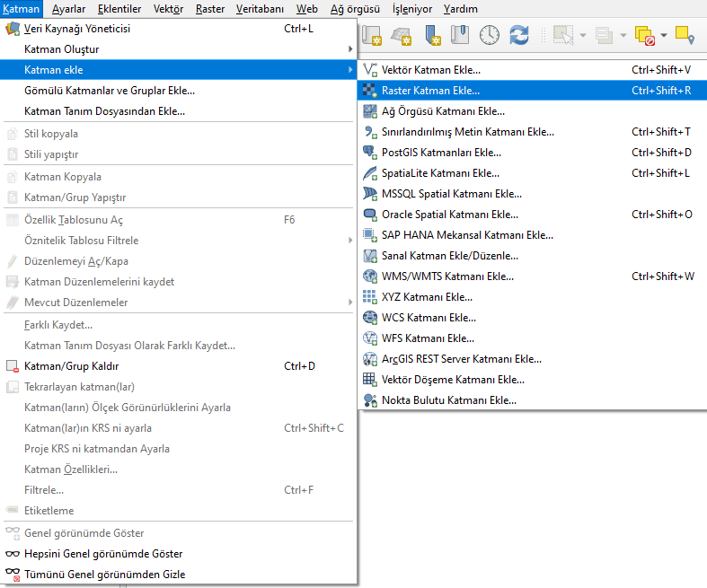Click the WMS/WMTS globe icon

(x=370, y=276)
